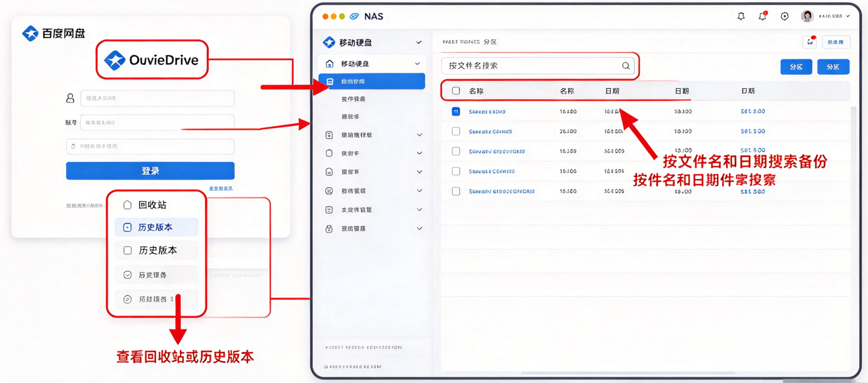The height and width of the screenshot is (383, 868).
Task: Select the blue highlighted 历史版本 entry
Action: tap(157, 227)
